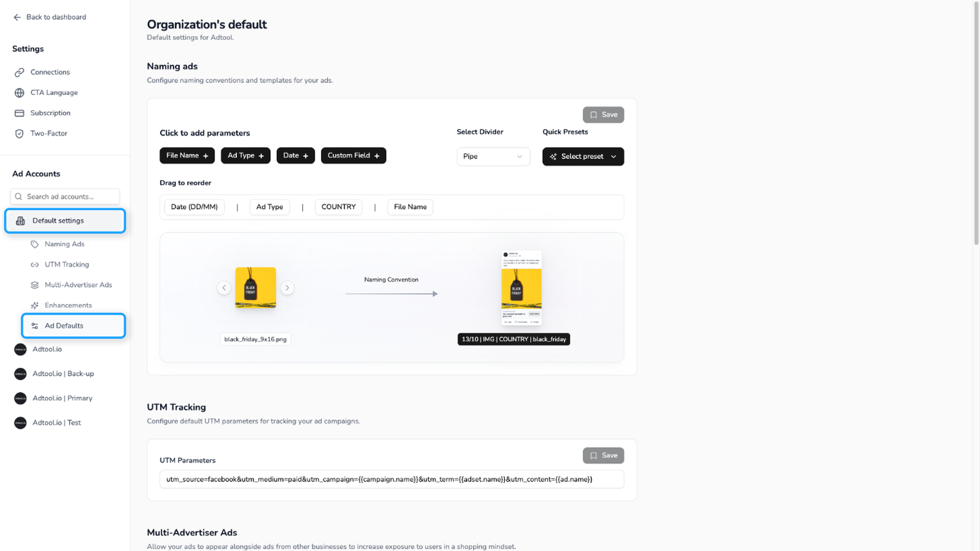Select the Date (DD/MM) reorder chip
The height and width of the screenshot is (551, 980).
coord(194,207)
